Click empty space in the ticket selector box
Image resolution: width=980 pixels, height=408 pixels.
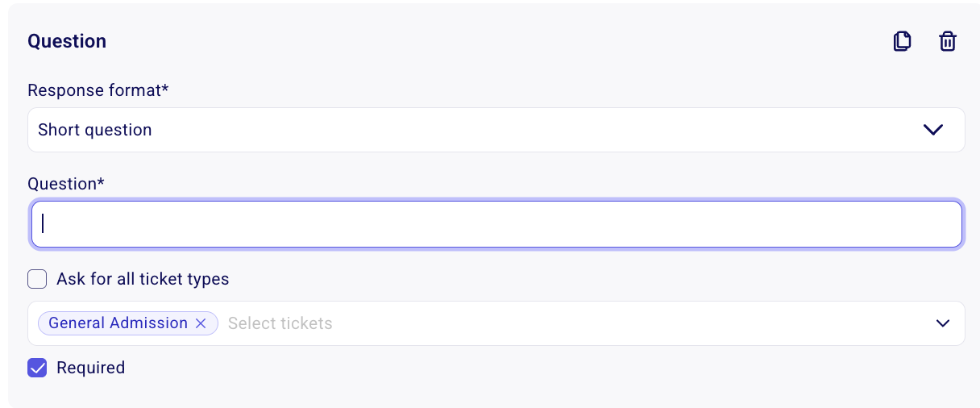pos(629,323)
